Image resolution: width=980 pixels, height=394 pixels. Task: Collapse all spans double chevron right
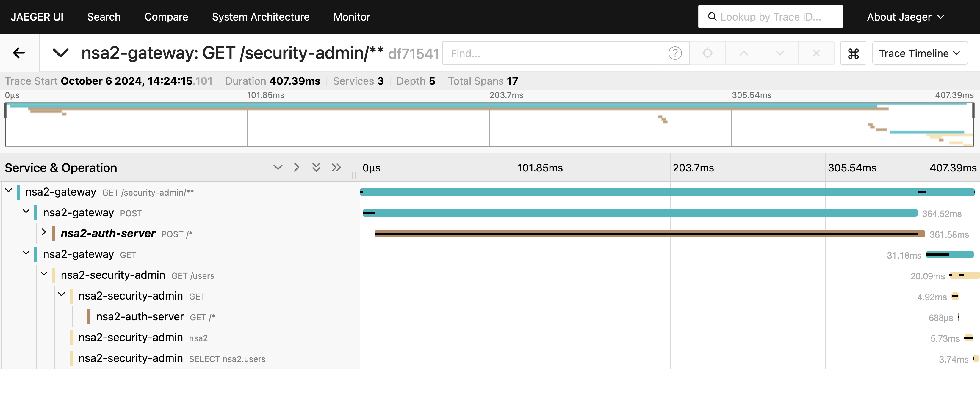[336, 168]
